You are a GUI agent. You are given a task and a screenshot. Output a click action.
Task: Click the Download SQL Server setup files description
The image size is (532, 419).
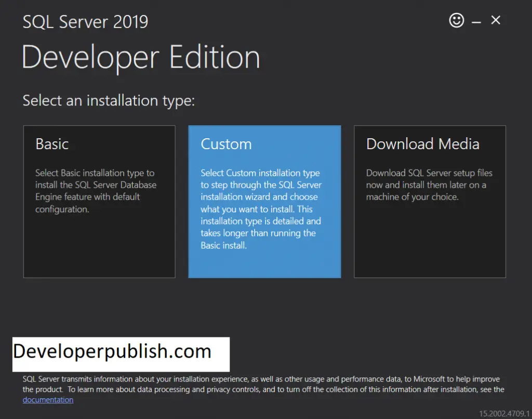(429, 185)
